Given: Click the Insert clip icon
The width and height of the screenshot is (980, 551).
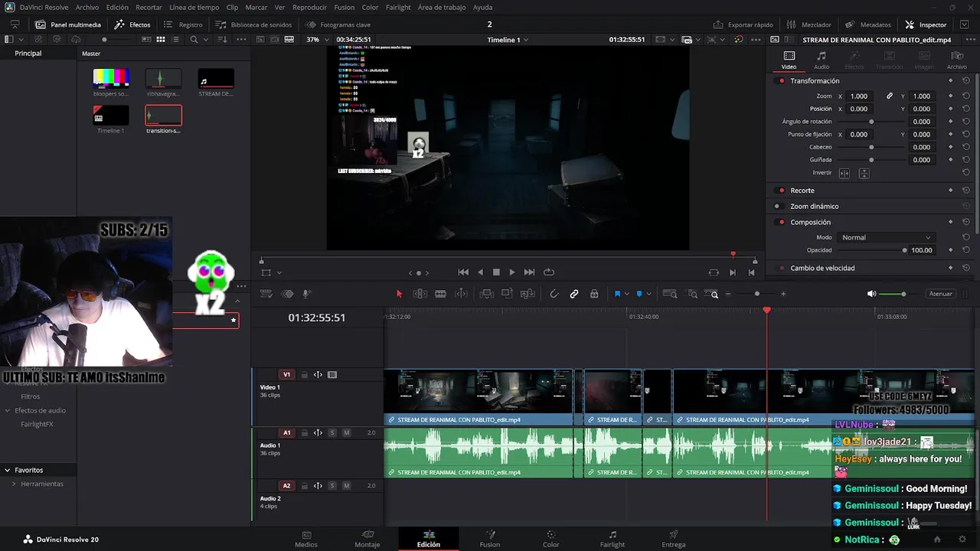Looking at the screenshot, I should tap(486, 294).
